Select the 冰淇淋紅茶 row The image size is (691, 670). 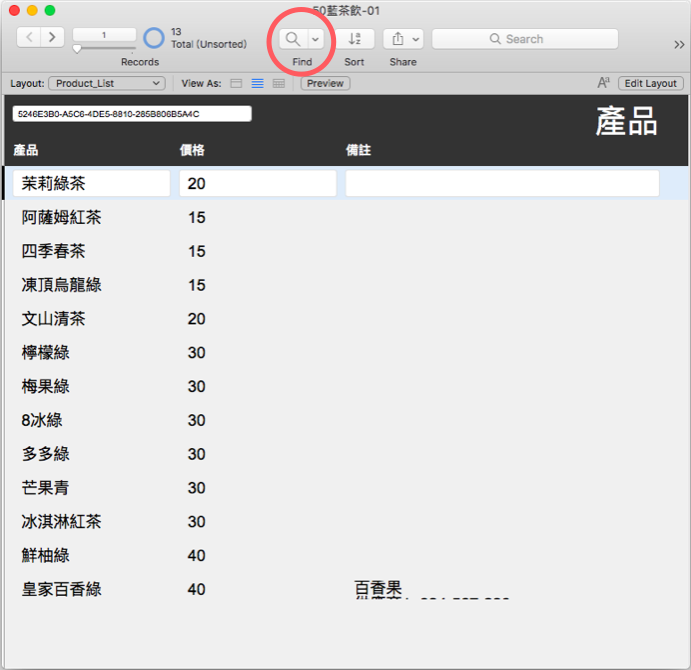click(x=346, y=521)
